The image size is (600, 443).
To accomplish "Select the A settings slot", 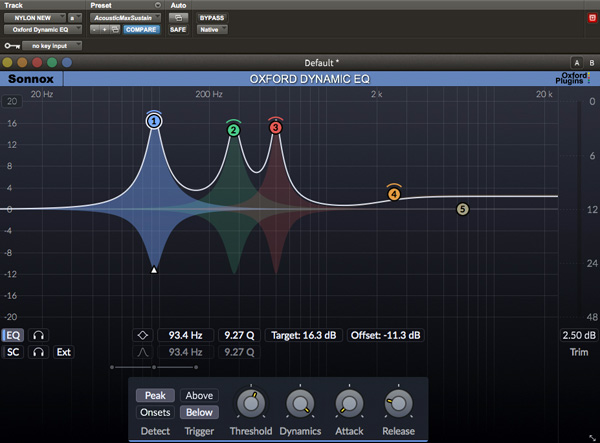I will coord(577,63).
